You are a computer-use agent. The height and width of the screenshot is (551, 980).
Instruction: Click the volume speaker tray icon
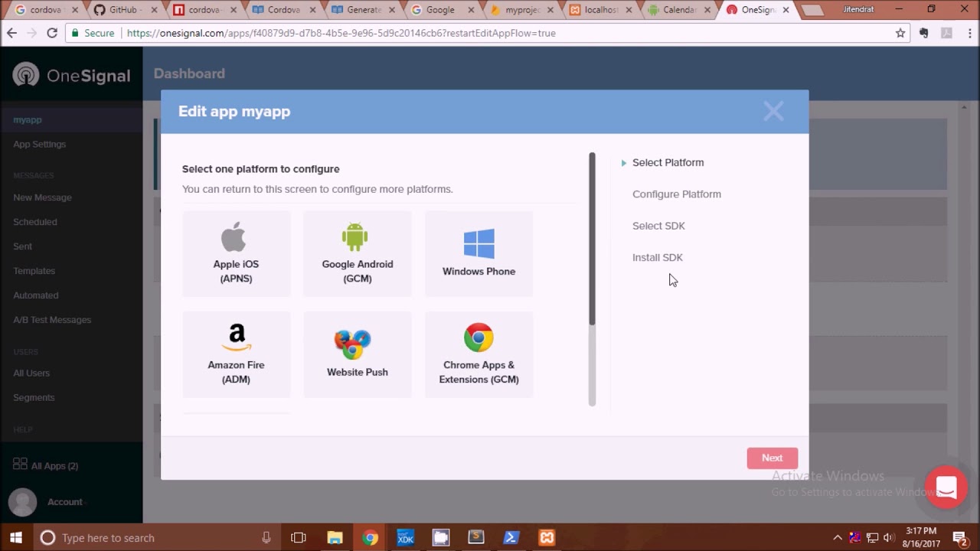889,537
